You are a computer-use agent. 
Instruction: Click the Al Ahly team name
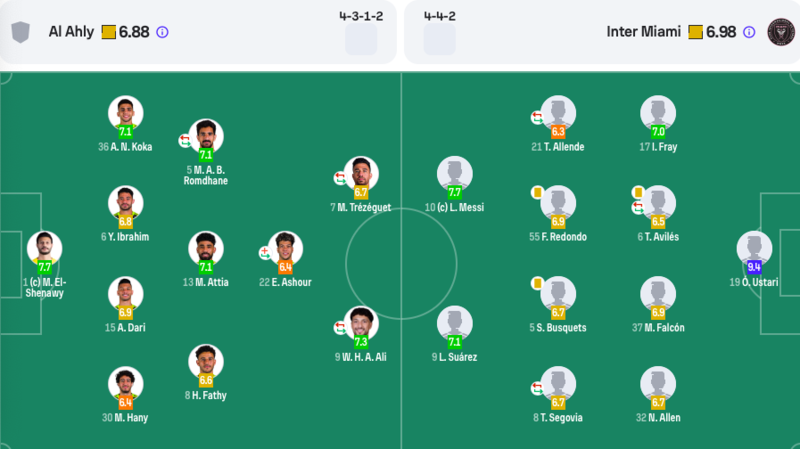[x=71, y=32]
